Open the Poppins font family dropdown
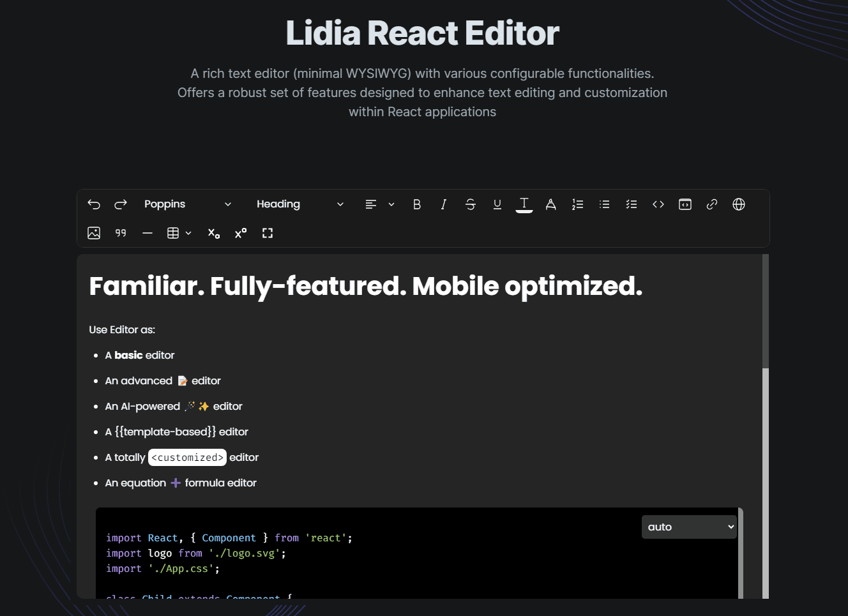This screenshot has height=616, width=848. (188, 204)
